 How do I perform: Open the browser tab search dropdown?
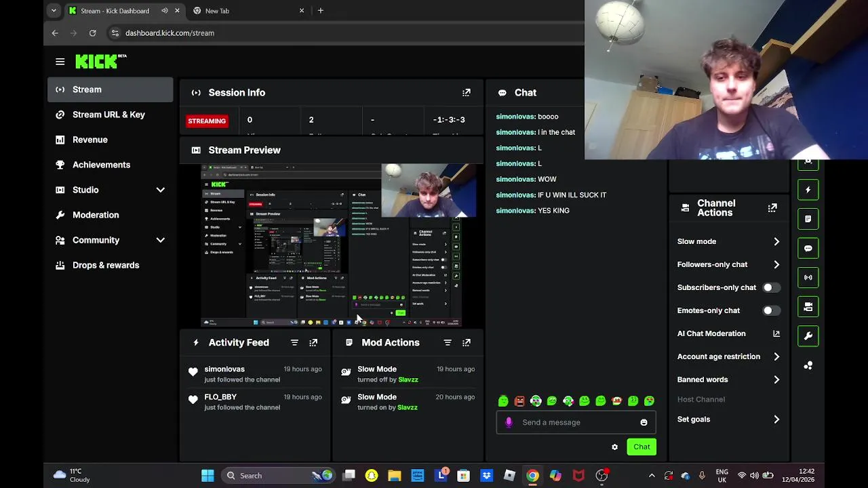click(x=54, y=11)
